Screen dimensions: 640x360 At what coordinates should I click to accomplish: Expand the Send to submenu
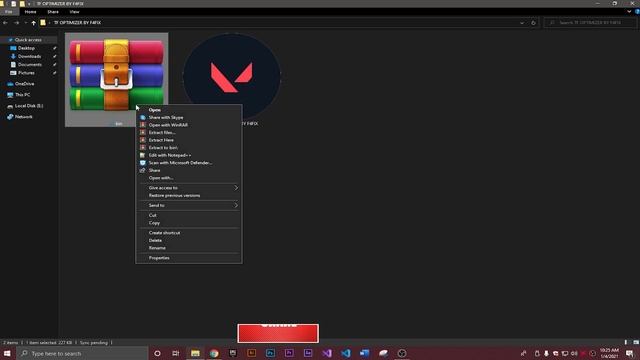[x=189, y=205]
